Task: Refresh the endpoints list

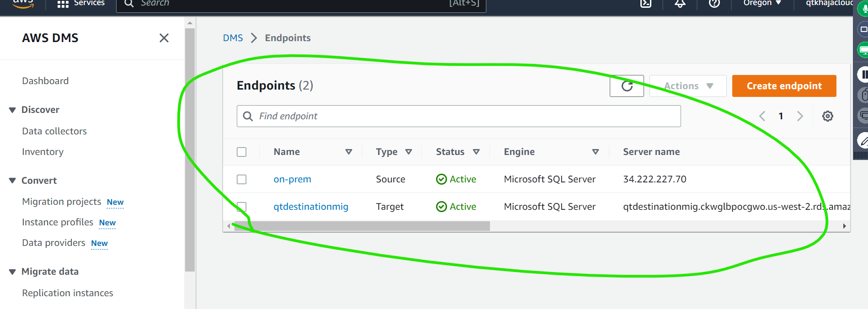Action: [627, 86]
